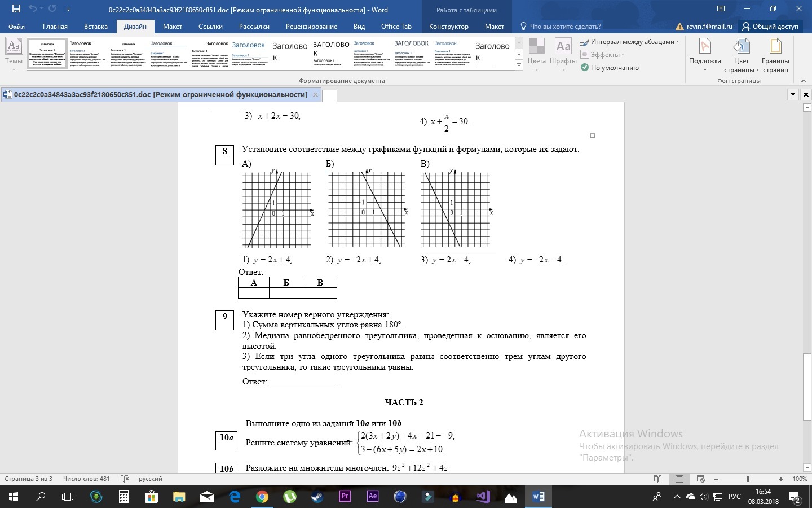Screen dimensions: 812x508
Task: Open the Темы themes gallery
Action: [x=14, y=54]
